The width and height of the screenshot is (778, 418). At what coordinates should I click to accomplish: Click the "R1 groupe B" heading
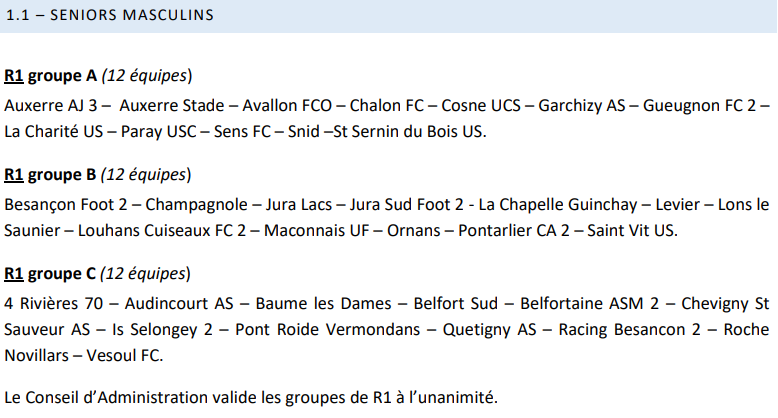tap(50, 175)
